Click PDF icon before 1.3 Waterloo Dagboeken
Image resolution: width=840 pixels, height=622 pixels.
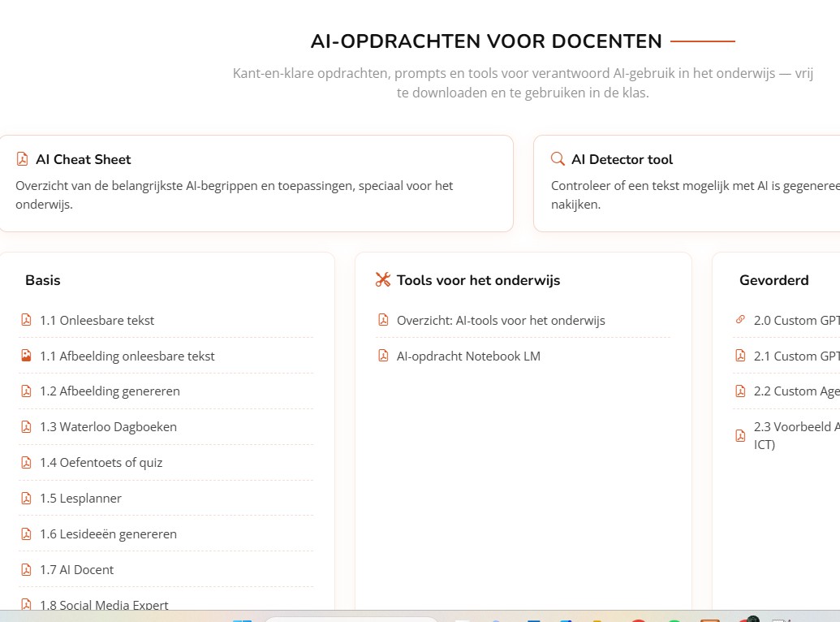(x=26, y=427)
